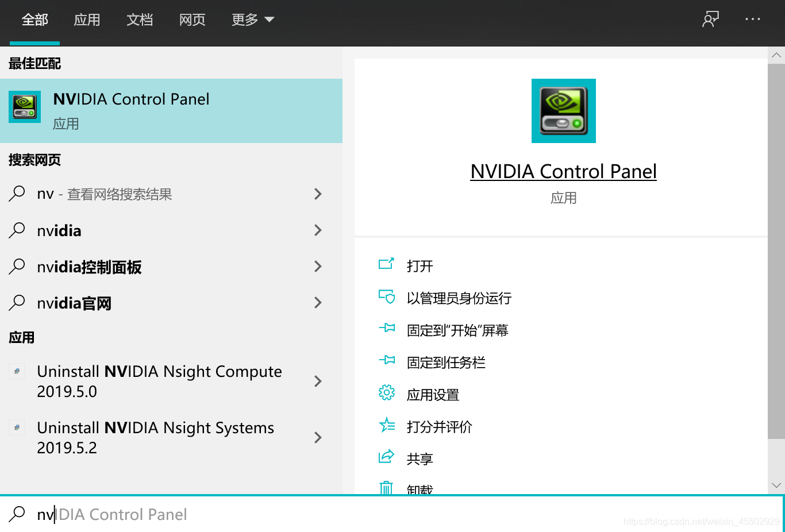Click the share icon for 共享
This screenshot has height=532, width=785.
(x=386, y=457)
